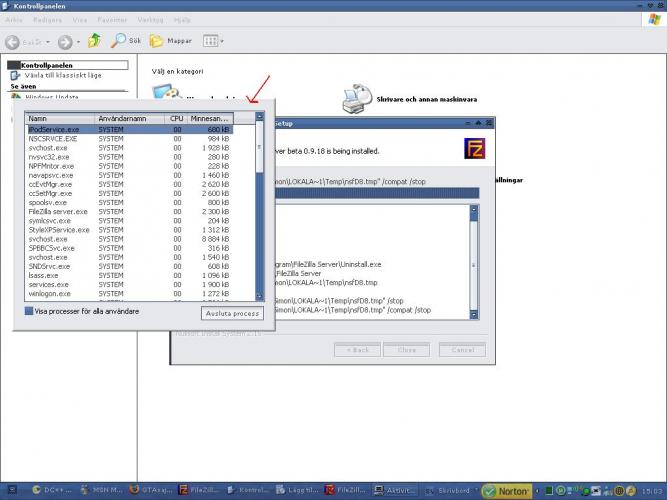Open the Verktyg menu

(x=150, y=18)
